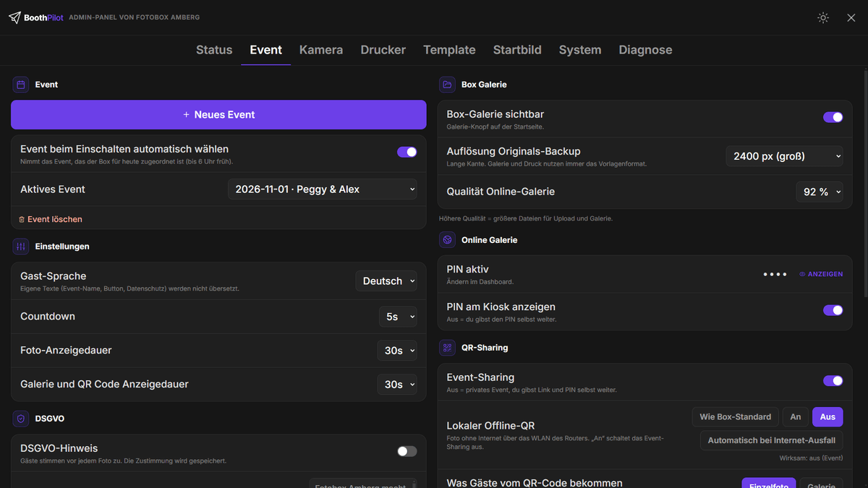Go to the Drucker tab

click(383, 50)
